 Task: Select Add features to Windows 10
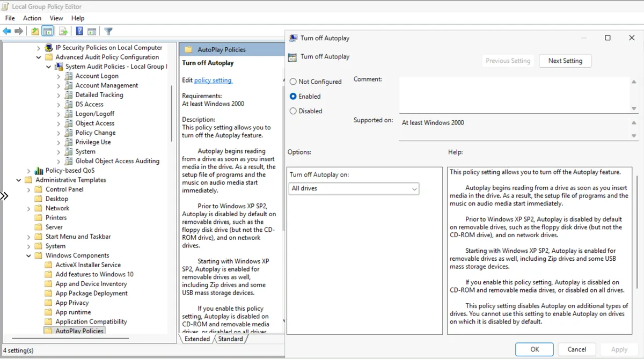click(x=94, y=274)
